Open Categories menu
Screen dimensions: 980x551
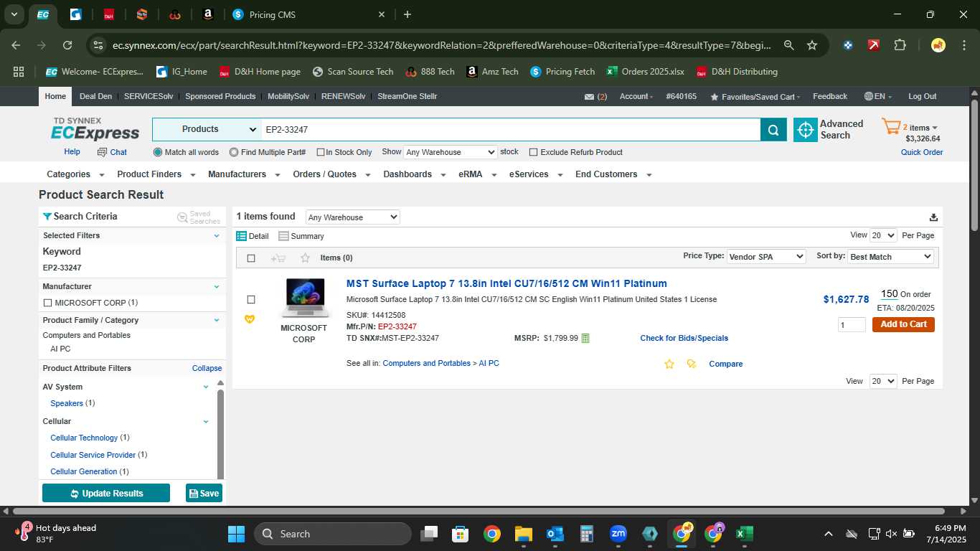(75, 174)
